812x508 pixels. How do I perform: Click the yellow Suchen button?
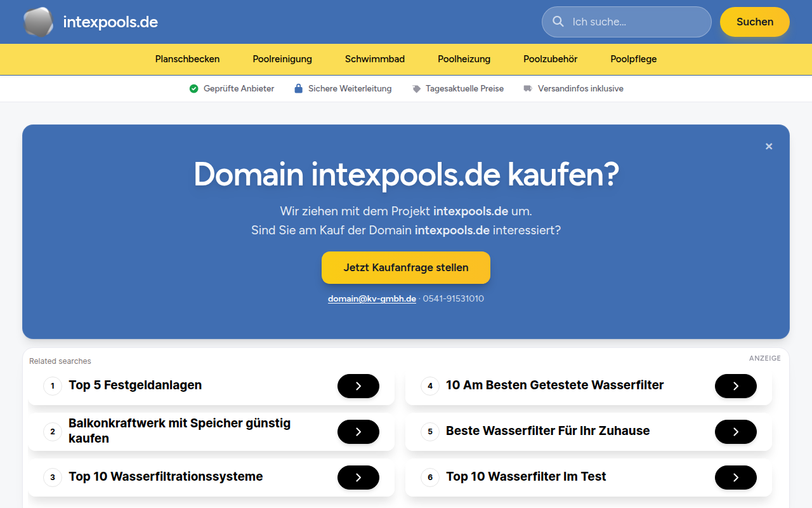pyautogui.click(x=755, y=22)
